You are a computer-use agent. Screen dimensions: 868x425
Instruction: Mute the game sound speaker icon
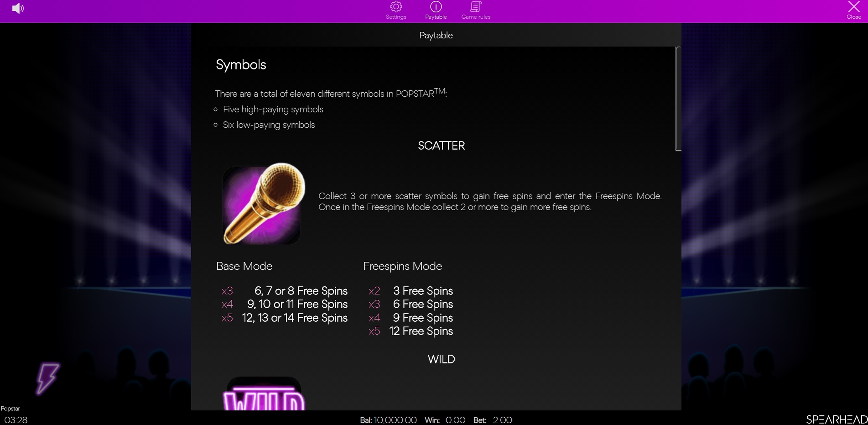(x=18, y=8)
